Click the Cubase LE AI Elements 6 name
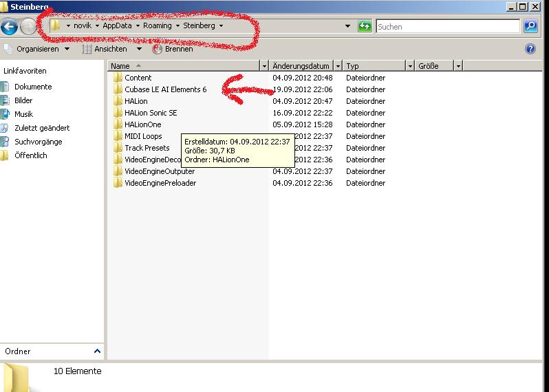This screenshot has width=549, height=392. coord(166,89)
